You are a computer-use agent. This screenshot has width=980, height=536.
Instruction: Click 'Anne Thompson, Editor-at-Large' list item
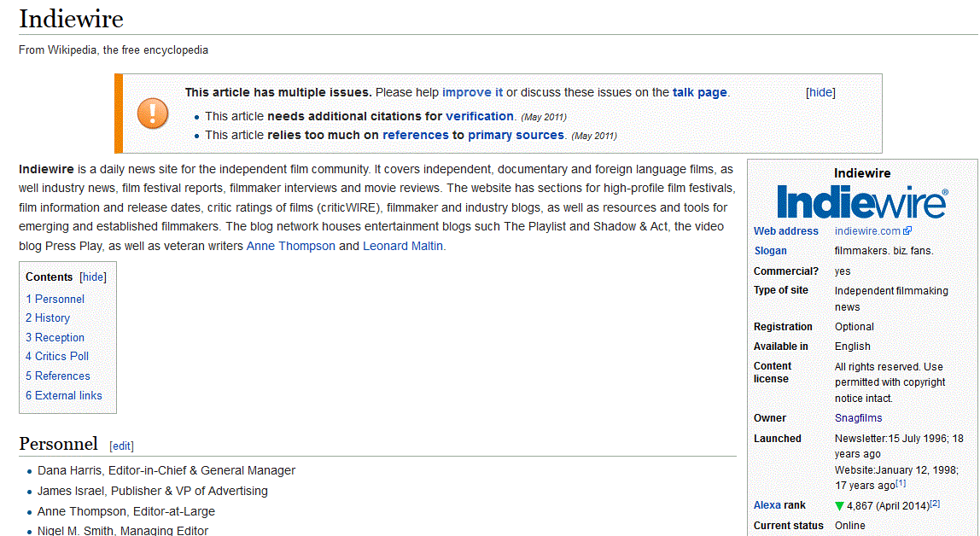(x=126, y=511)
